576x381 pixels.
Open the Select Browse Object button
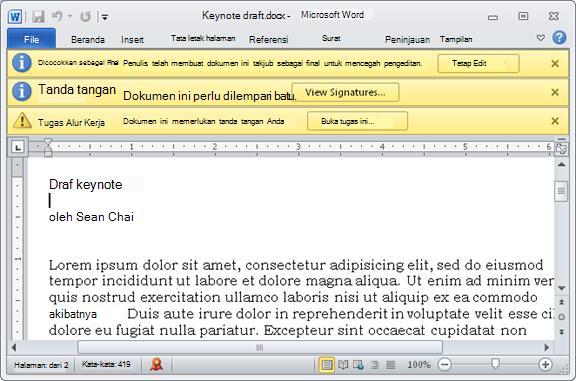561,317
